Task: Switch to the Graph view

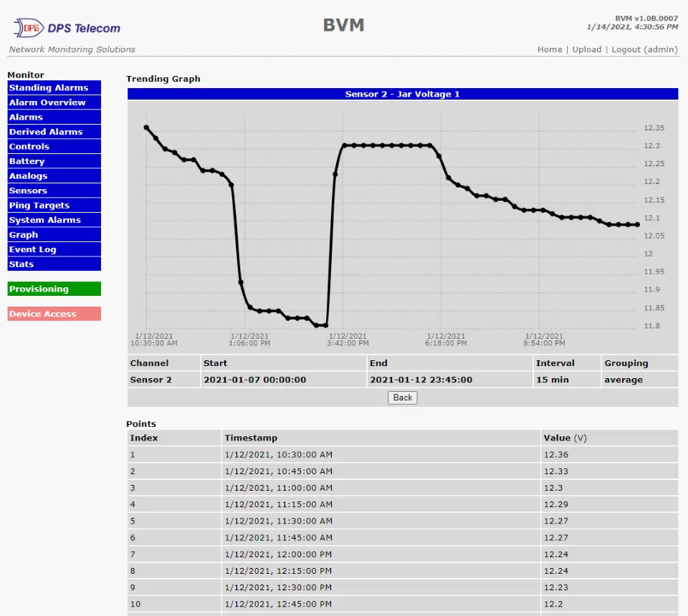Action: click(x=54, y=234)
